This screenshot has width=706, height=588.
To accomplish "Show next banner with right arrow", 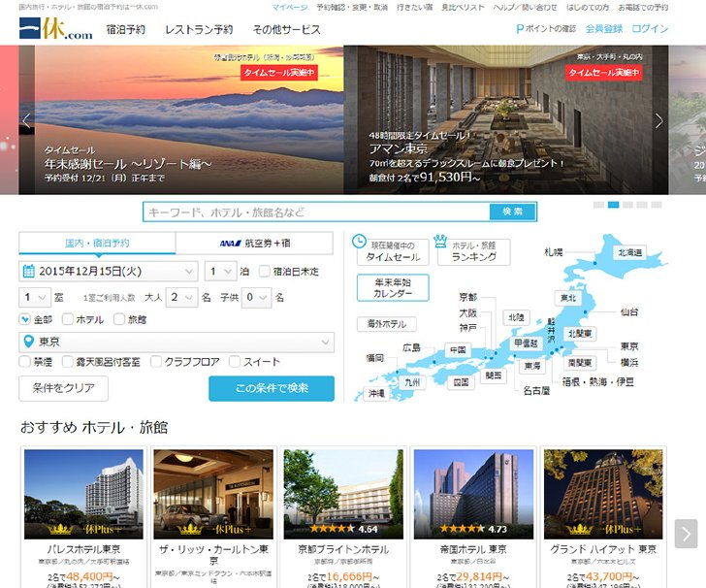I will pos(659,120).
